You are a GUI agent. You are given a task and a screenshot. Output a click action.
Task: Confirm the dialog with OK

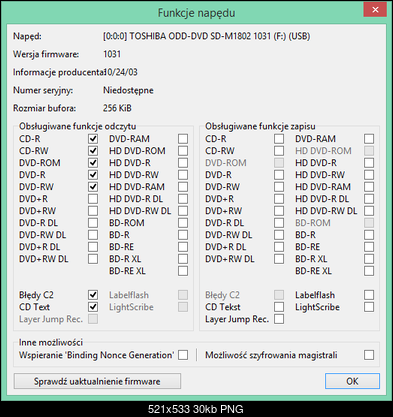tap(352, 381)
